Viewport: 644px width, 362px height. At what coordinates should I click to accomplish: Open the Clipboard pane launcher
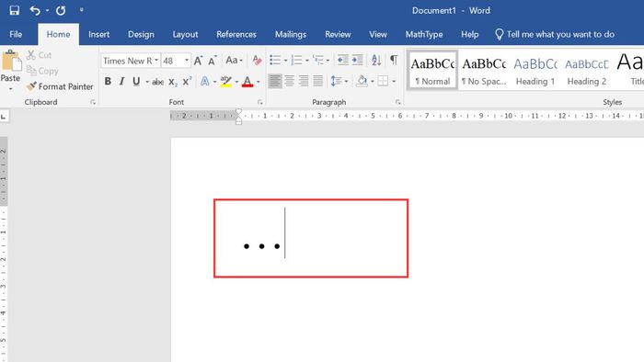coord(93,102)
